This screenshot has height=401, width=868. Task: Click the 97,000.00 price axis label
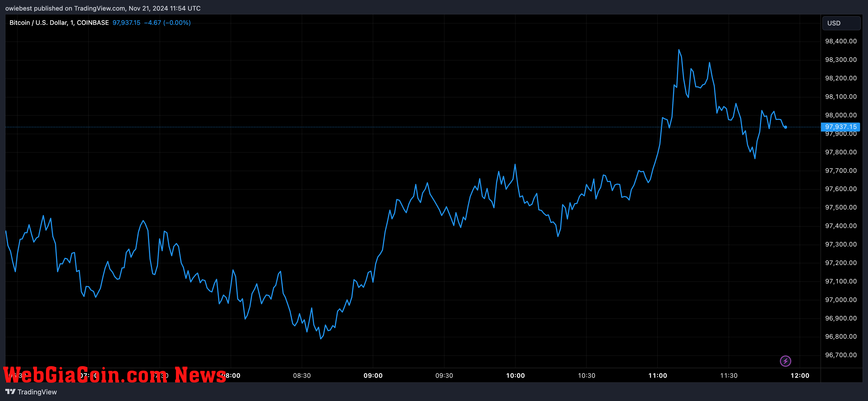click(841, 300)
